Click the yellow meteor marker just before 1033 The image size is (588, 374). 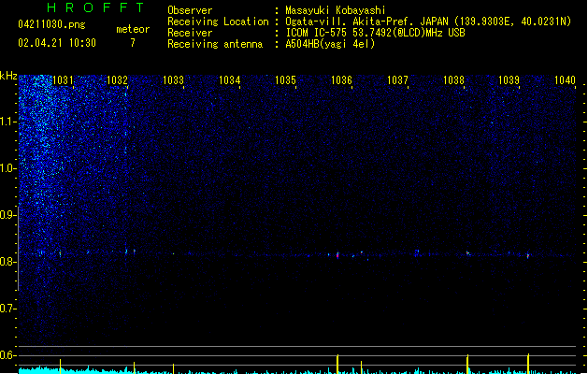[173, 368]
